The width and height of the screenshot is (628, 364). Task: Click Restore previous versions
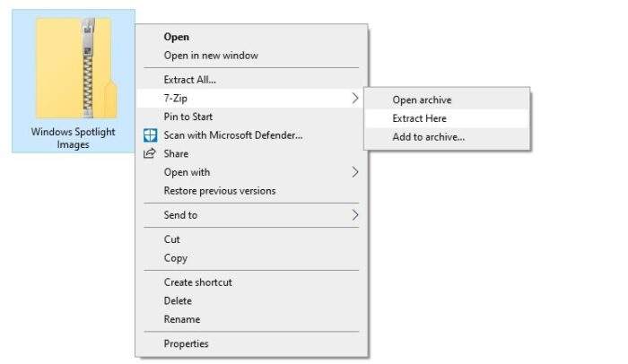click(220, 191)
